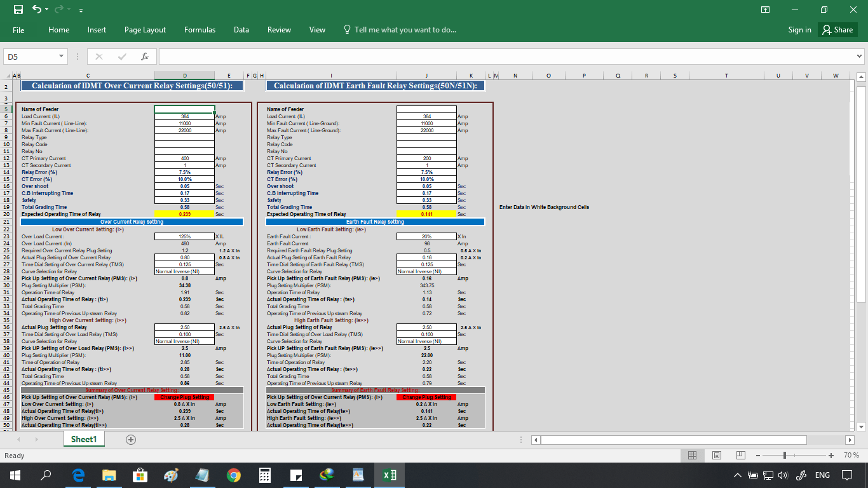Click the Over Current Relay Setting blue header
Viewport: 868px width, 488px height.
pyautogui.click(x=132, y=222)
